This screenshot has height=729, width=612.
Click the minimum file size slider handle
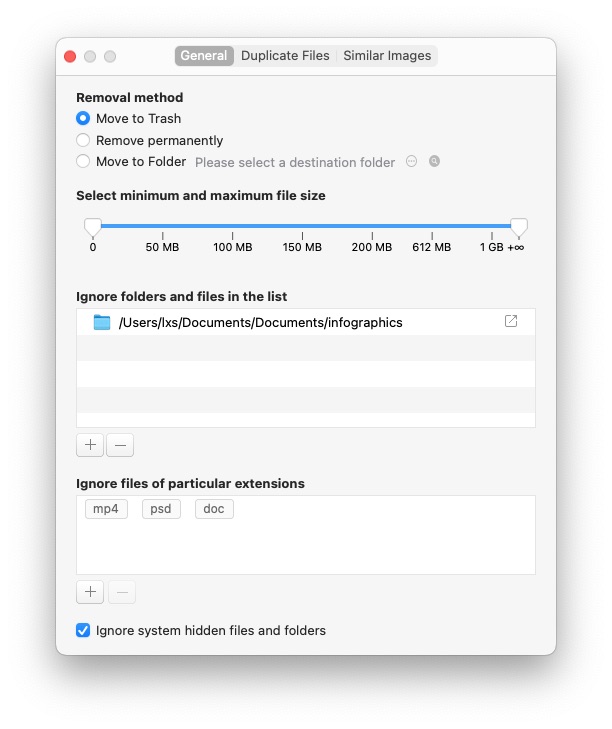pos(93,227)
